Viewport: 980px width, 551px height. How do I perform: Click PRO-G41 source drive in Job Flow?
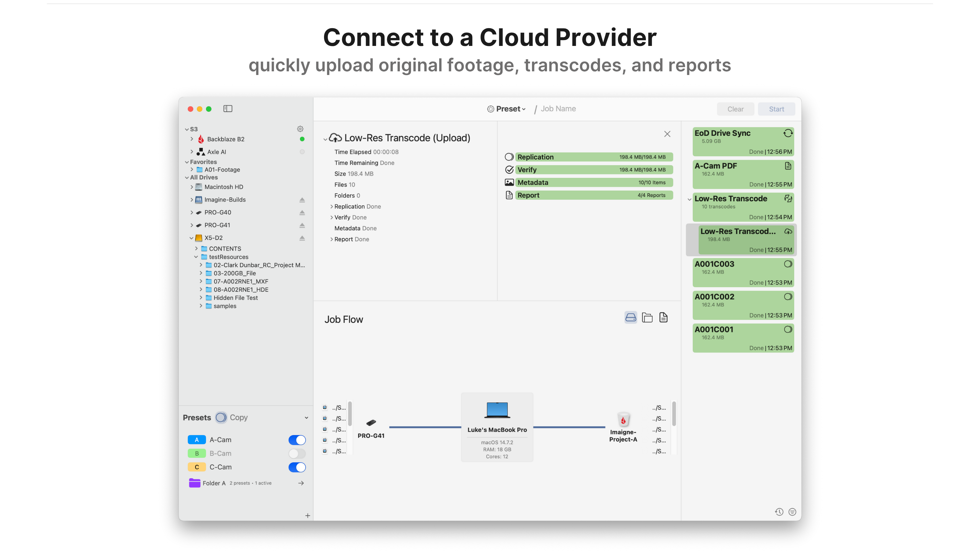pos(371,423)
